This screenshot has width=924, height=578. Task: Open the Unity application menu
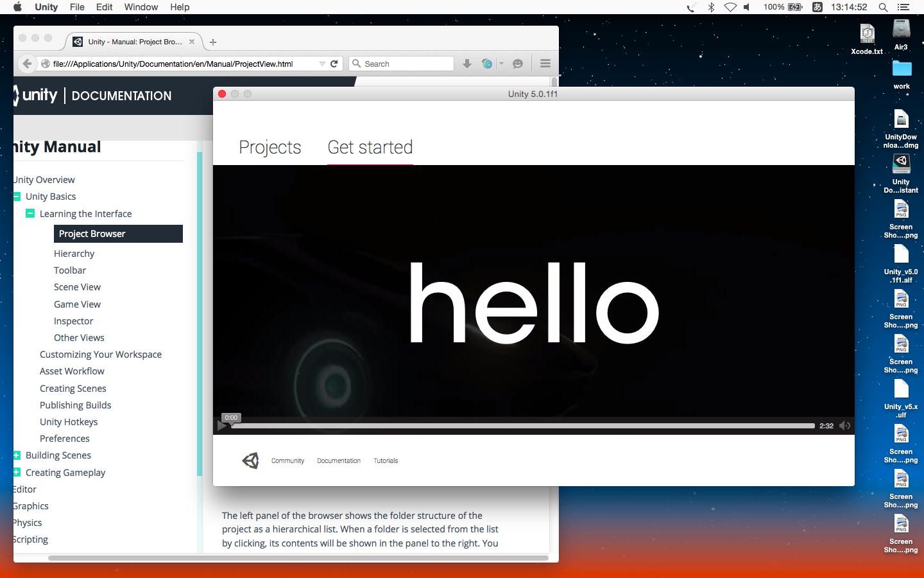point(46,7)
